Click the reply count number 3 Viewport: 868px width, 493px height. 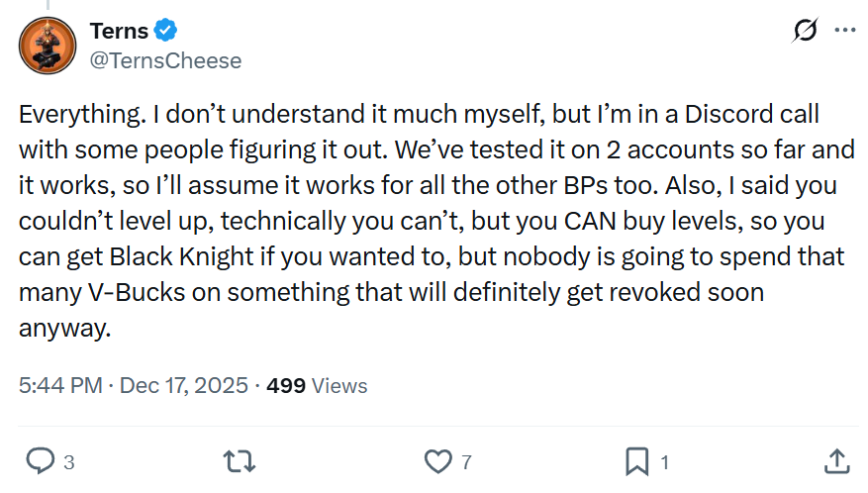coord(68,461)
